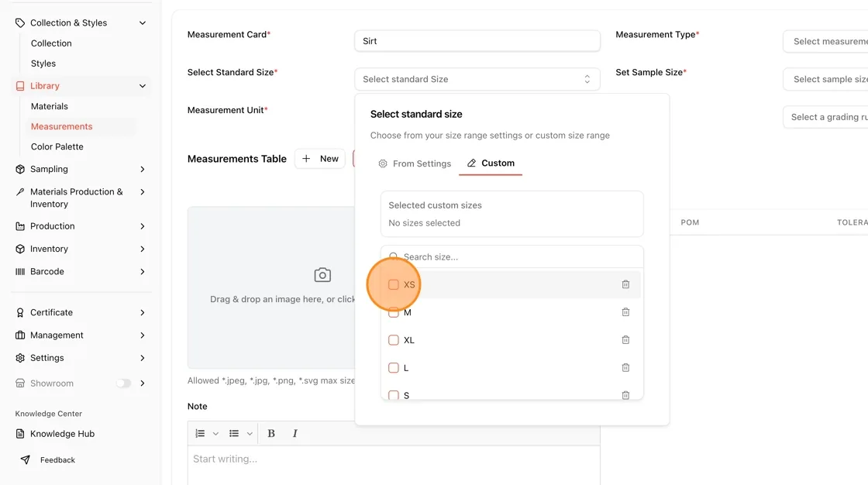Open Materials under Library
This screenshot has width=868, height=485.
click(x=50, y=106)
